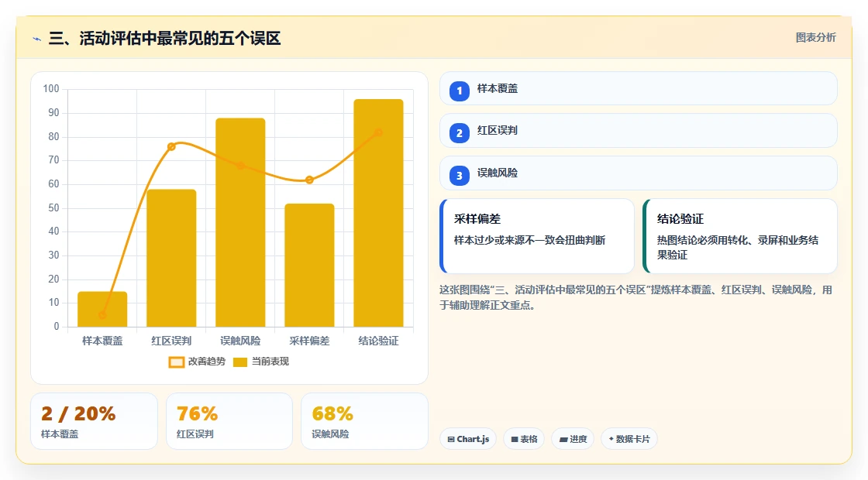868x480 pixels.
Task: Click the trend line point on the 误触风险 bar
Action: [x=240, y=166]
